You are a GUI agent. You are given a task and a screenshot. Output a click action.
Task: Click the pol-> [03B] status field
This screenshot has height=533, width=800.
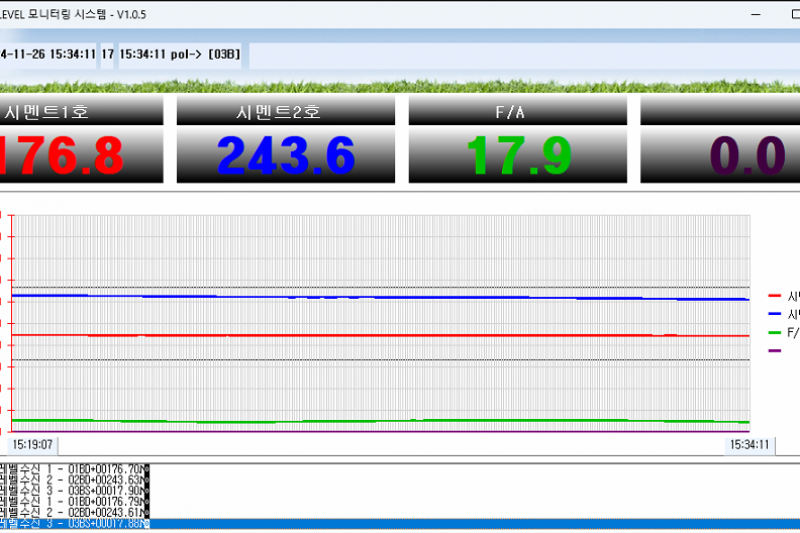[181, 54]
